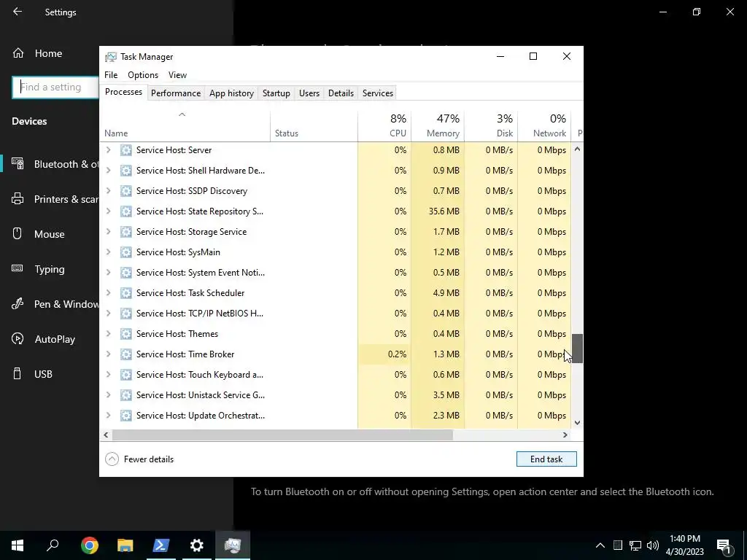
Task: Open File Explorer from taskbar
Action: (x=125, y=545)
